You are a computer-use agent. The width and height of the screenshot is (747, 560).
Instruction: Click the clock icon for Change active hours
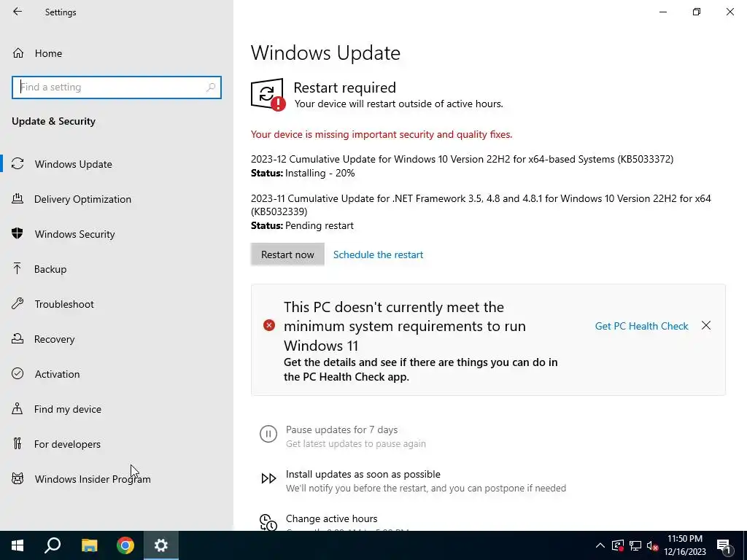point(268,522)
